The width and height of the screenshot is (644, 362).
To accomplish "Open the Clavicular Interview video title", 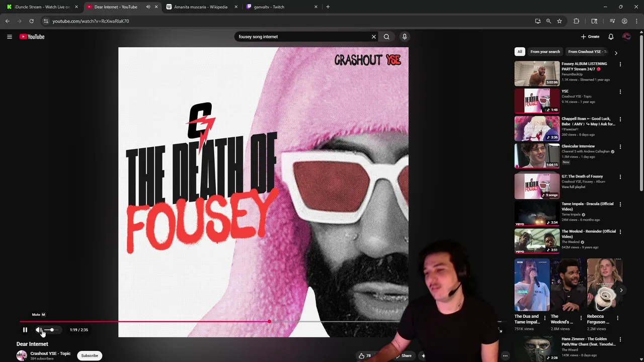I will tap(578, 146).
